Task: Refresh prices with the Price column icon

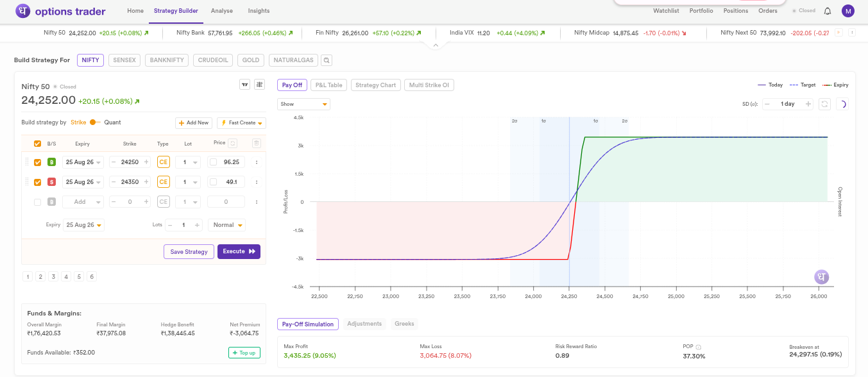Action: click(233, 144)
